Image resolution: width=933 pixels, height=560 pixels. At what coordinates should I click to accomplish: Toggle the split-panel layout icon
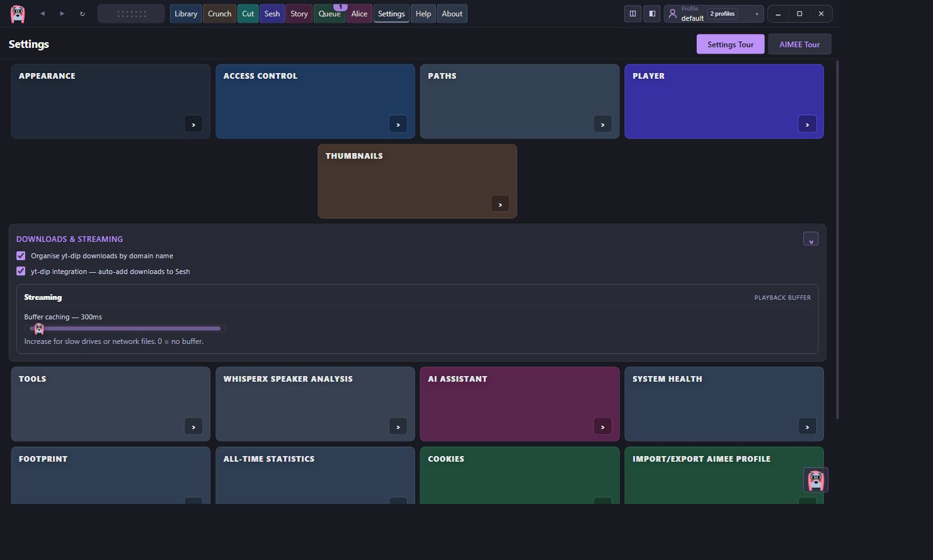coord(632,13)
